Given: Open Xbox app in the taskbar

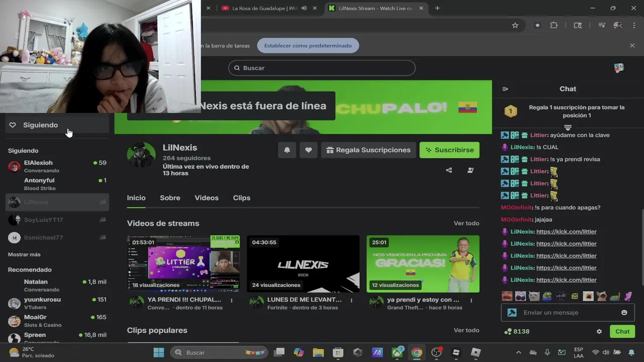Looking at the screenshot, I should [x=397, y=352].
